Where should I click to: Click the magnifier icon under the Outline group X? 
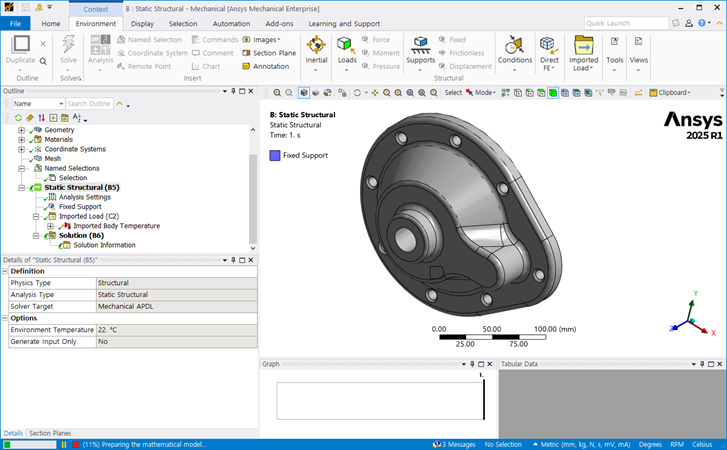(x=43, y=61)
